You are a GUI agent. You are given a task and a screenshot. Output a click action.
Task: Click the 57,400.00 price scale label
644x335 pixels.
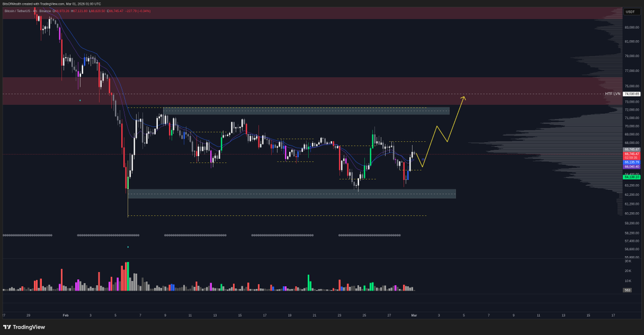631,241
